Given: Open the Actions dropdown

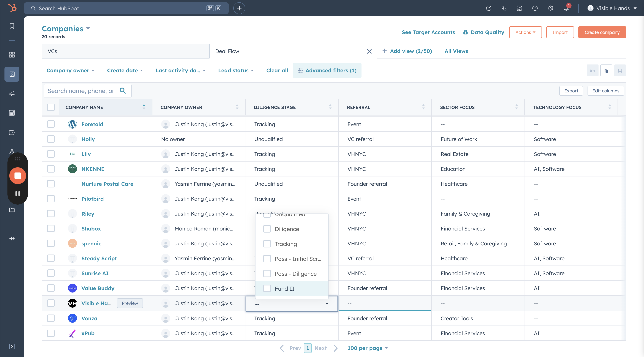Looking at the screenshot, I should click(x=525, y=32).
